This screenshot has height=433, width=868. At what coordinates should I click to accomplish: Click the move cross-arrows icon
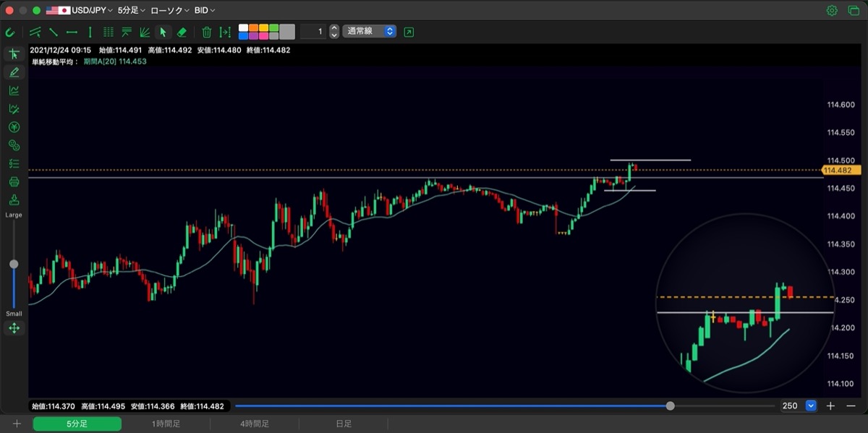pos(14,328)
